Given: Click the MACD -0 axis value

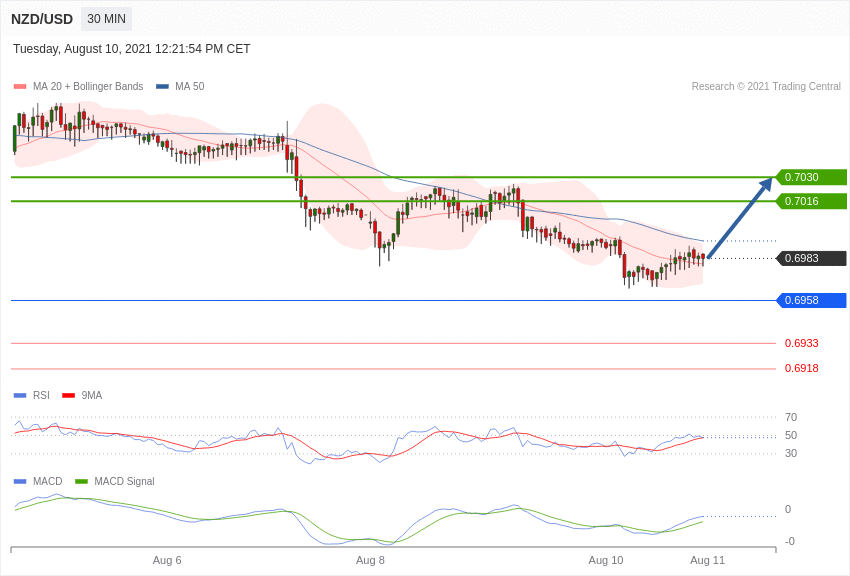Looking at the screenshot, I should (x=790, y=541).
